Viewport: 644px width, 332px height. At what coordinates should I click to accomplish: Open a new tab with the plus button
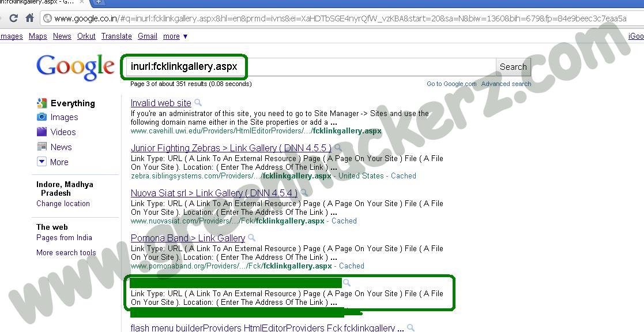98,2
